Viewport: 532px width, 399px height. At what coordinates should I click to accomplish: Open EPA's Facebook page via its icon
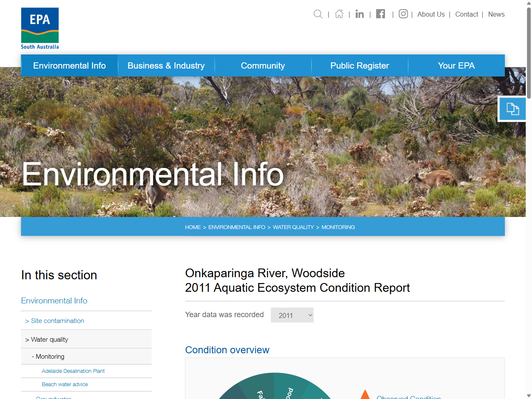[380, 14]
